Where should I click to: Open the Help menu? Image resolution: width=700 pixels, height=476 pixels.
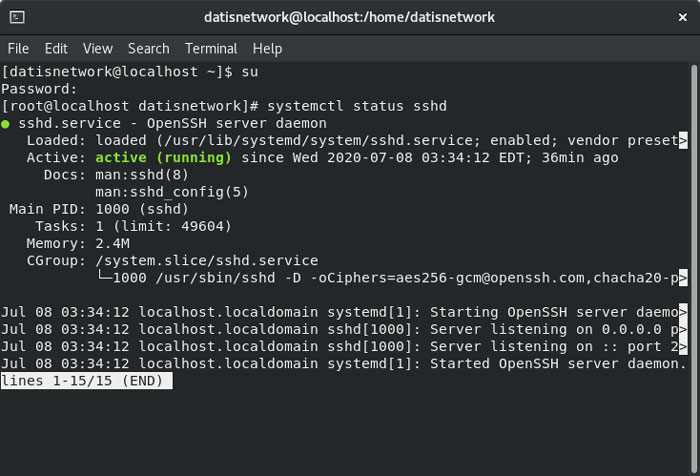pyautogui.click(x=267, y=48)
